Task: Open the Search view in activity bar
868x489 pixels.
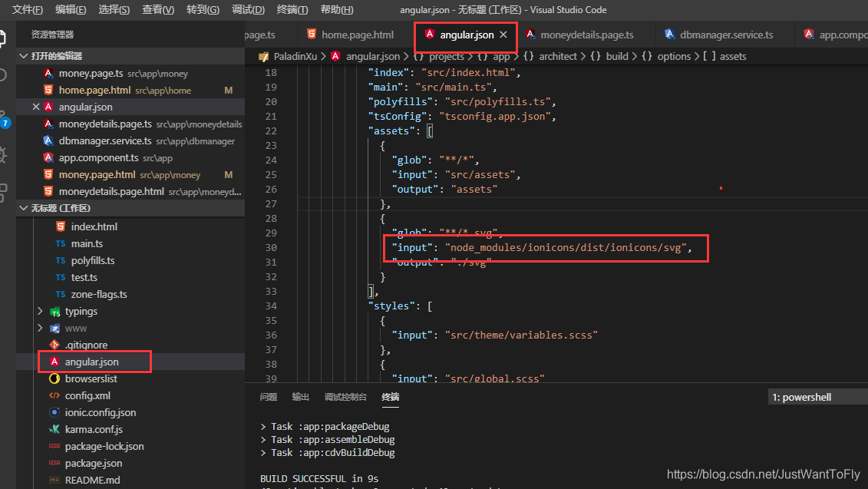Action: [3, 74]
